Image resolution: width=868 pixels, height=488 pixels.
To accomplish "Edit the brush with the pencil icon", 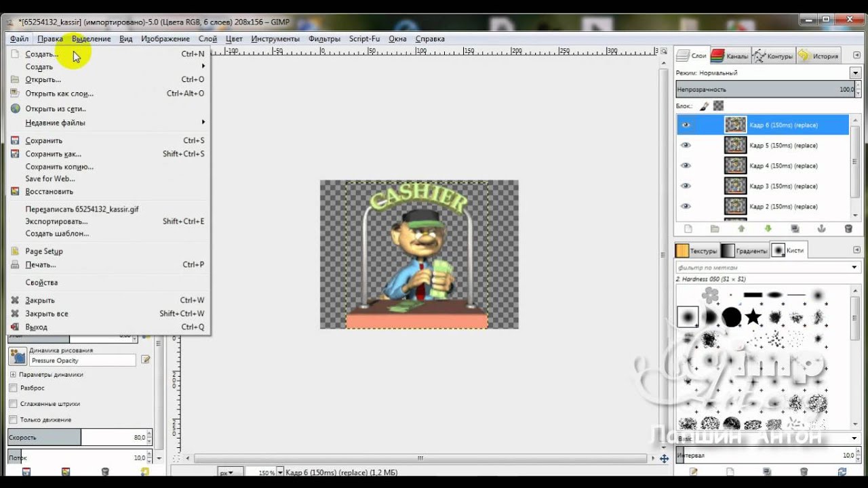I will [694, 472].
